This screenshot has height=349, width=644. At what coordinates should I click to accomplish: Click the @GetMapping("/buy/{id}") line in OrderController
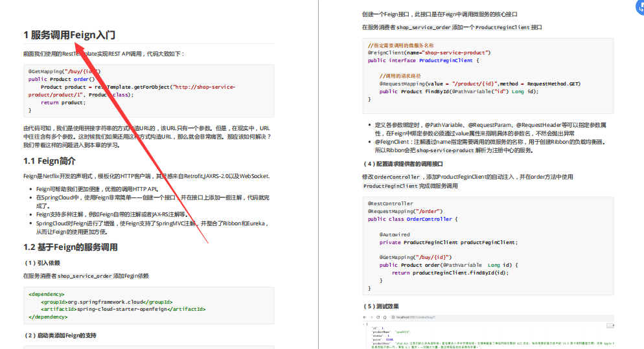416,258
